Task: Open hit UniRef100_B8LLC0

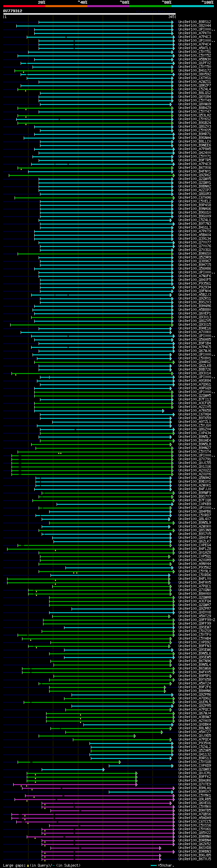Action: (x=195, y=142)
